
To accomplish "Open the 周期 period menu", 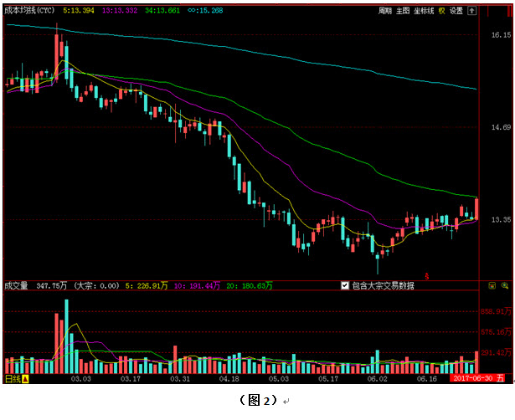I will [384, 12].
